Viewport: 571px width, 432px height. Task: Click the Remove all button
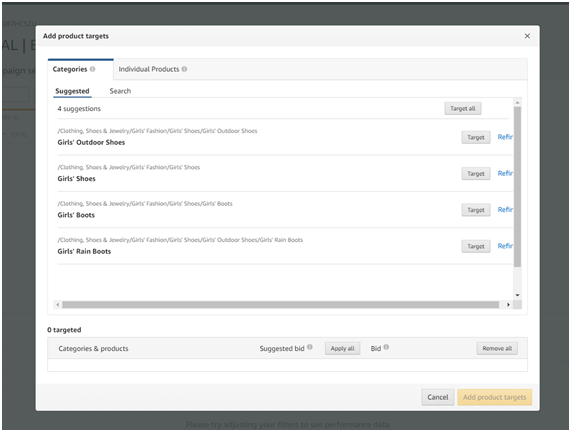tap(497, 349)
